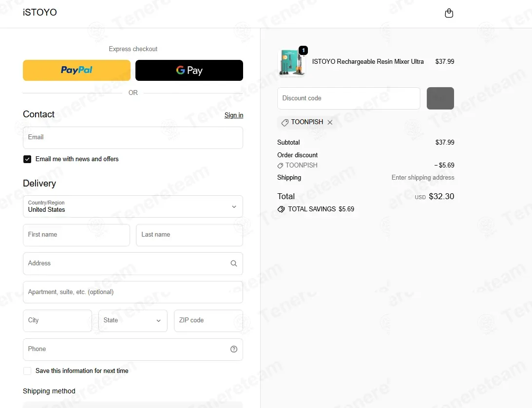The height and width of the screenshot is (408, 532).
Task: Click the ZIP code field
Action: (x=209, y=320)
